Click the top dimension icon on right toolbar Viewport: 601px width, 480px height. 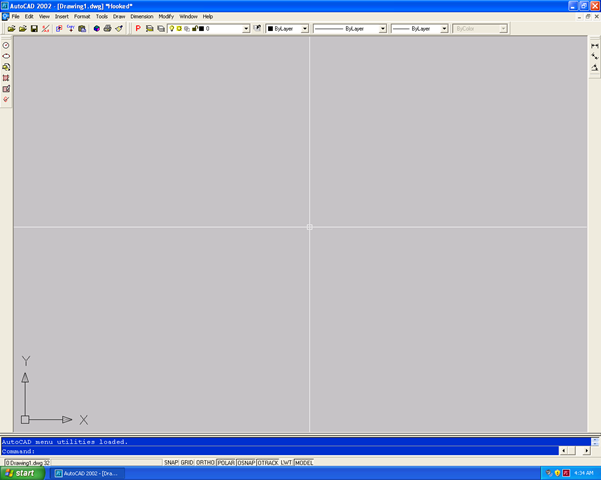(594, 46)
